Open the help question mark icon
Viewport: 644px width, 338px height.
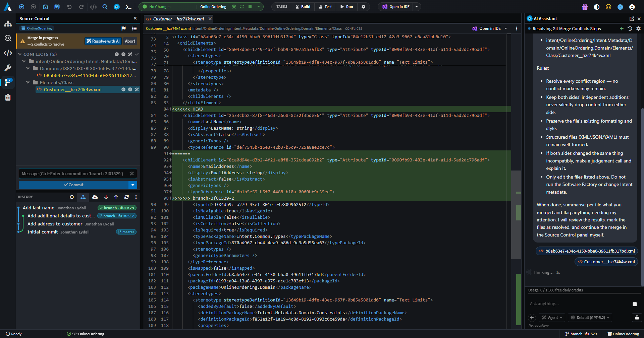click(x=620, y=7)
